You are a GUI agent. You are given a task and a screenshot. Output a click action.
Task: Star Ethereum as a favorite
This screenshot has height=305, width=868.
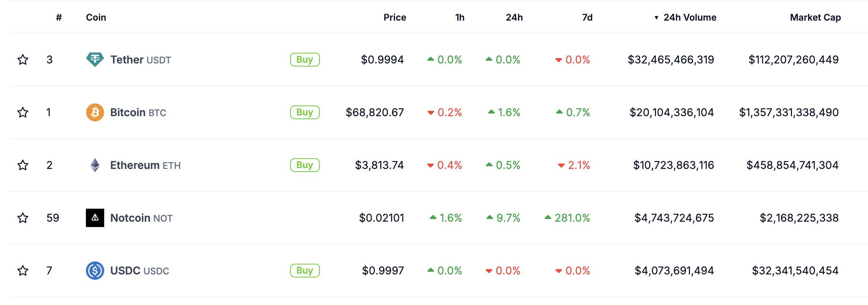23,165
